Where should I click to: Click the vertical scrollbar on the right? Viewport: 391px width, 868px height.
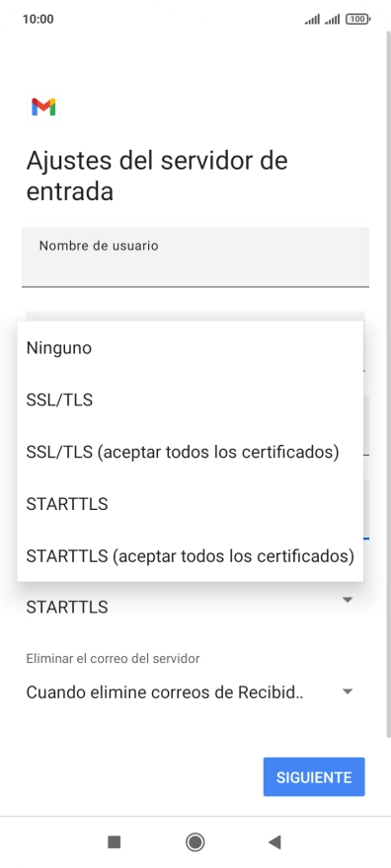coord(388,383)
